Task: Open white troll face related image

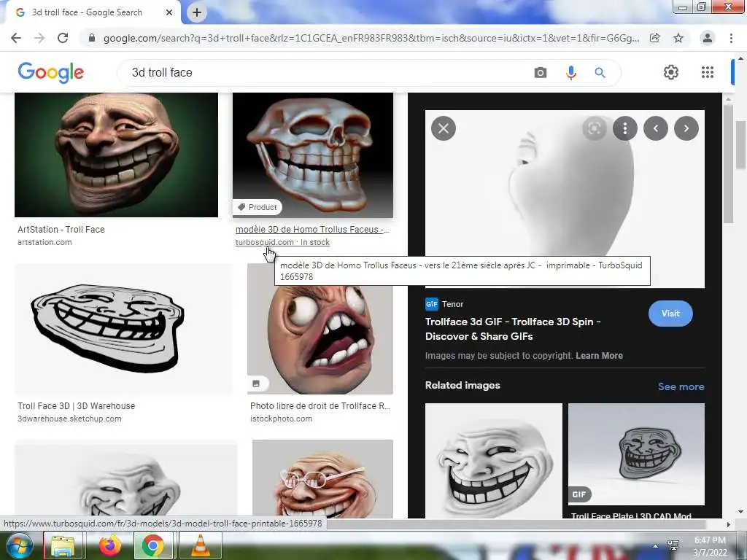Action: click(494, 461)
